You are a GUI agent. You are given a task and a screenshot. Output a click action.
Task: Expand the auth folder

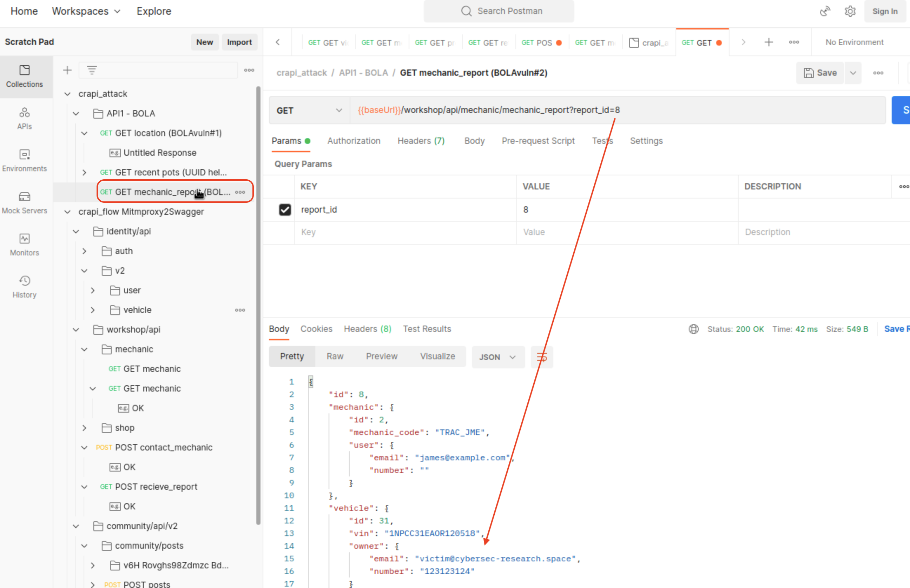click(x=84, y=251)
